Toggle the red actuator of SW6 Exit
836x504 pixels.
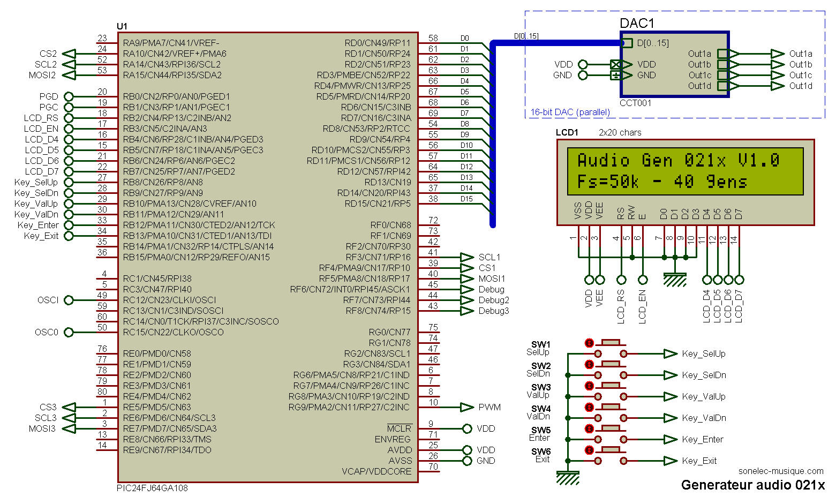pyautogui.click(x=589, y=450)
